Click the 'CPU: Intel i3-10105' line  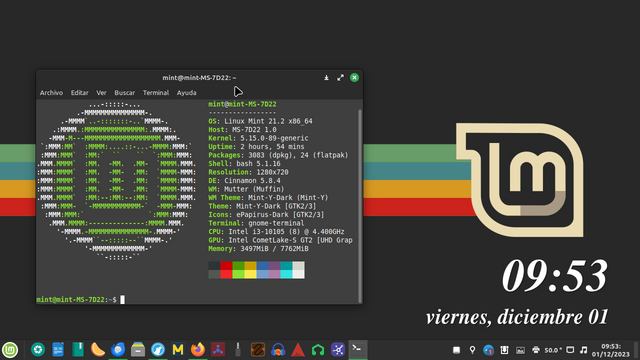[x=276, y=232]
